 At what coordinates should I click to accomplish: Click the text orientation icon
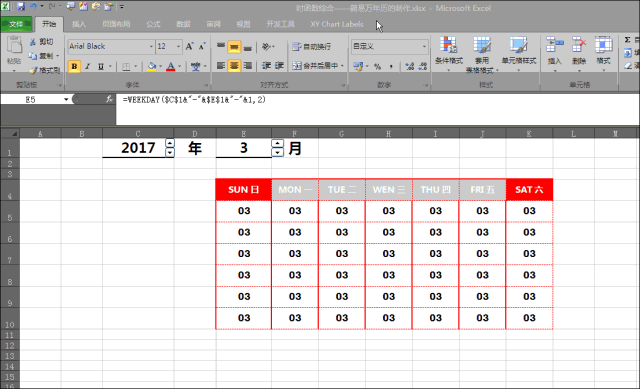coord(267,47)
